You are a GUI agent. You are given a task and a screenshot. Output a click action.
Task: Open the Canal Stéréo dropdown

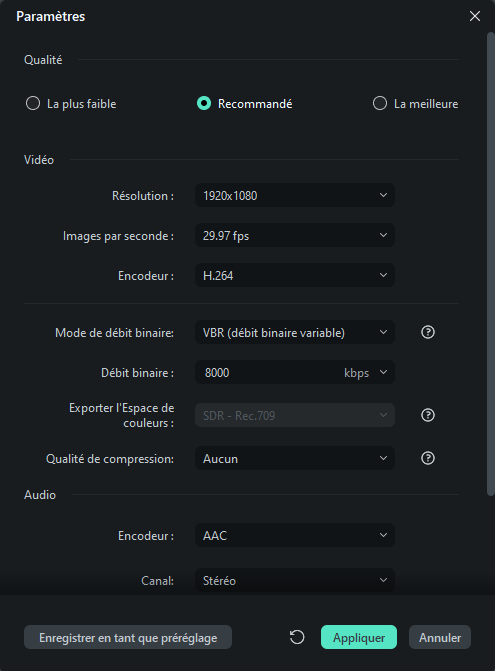295,580
